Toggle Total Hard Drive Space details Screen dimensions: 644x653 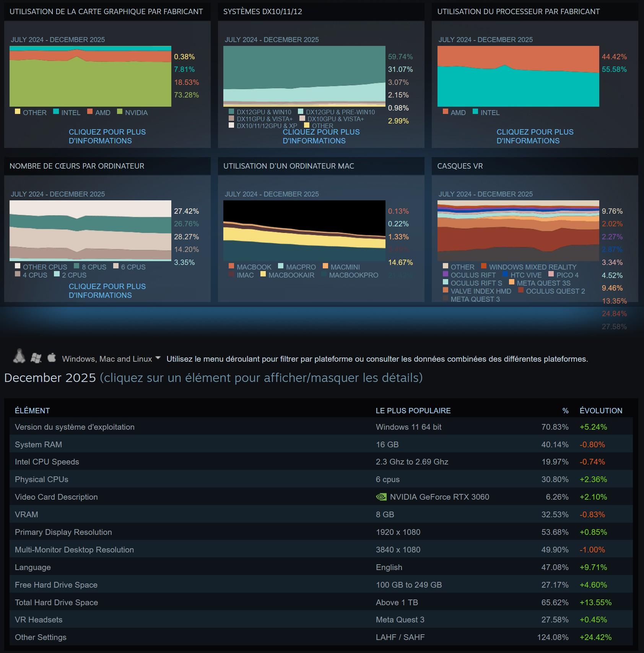pos(55,602)
